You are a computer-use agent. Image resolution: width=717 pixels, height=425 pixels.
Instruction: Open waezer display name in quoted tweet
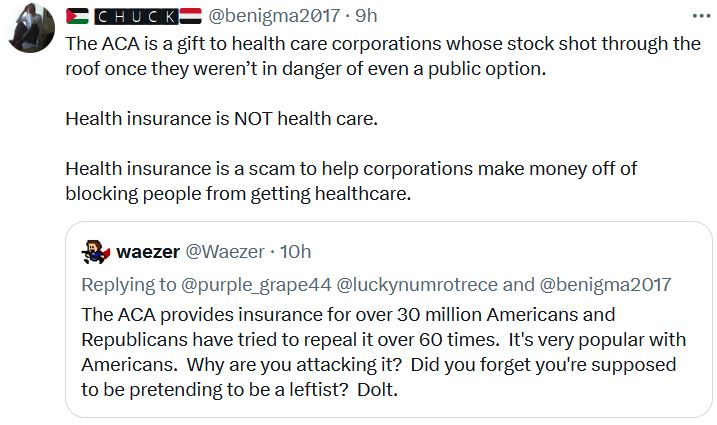coord(148,252)
